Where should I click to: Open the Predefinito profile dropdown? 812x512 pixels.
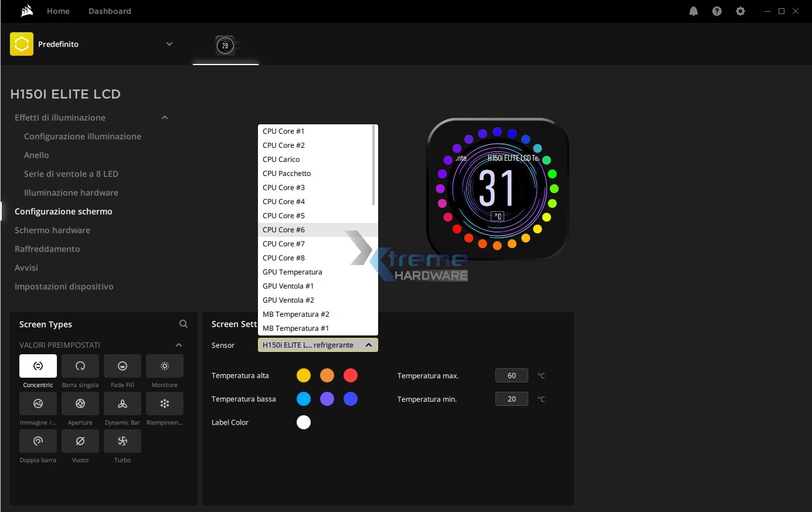click(x=169, y=44)
